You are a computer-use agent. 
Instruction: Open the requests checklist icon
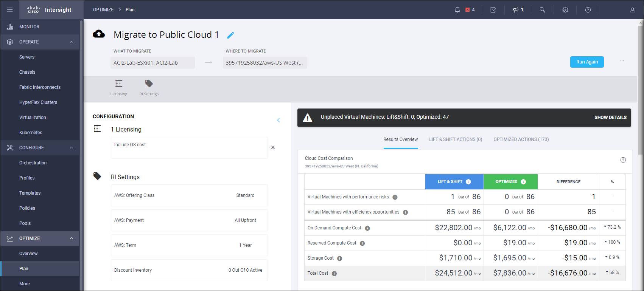point(493,10)
